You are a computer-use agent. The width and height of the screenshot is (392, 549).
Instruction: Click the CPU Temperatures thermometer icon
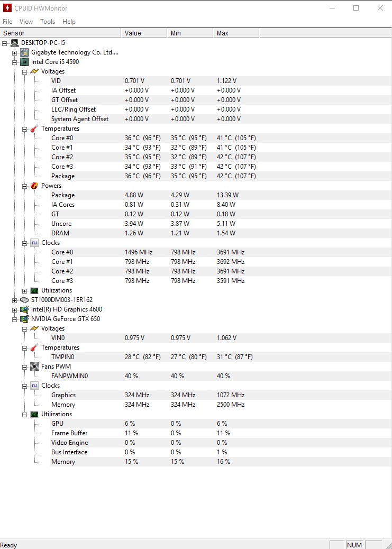34,129
